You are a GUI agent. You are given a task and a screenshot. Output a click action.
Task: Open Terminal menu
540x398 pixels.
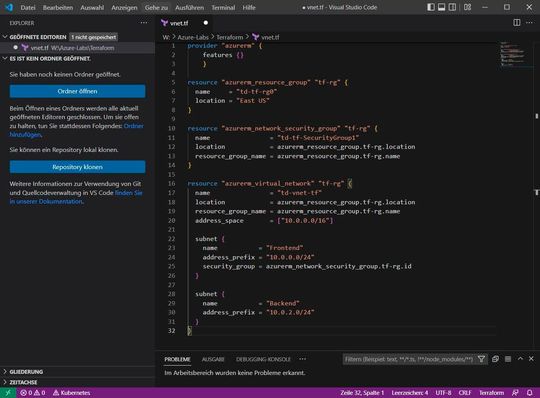click(x=223, y=7)
